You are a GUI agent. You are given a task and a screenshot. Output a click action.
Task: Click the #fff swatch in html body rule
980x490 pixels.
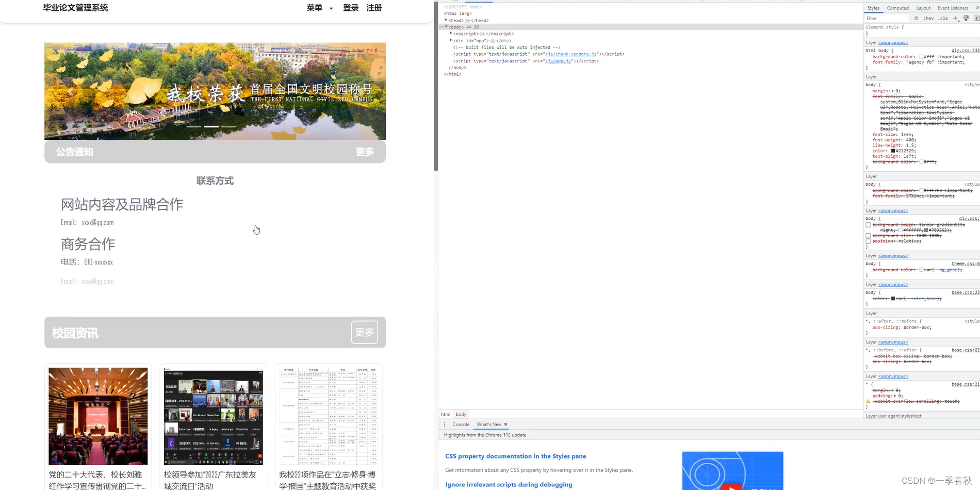pos(921,57)
